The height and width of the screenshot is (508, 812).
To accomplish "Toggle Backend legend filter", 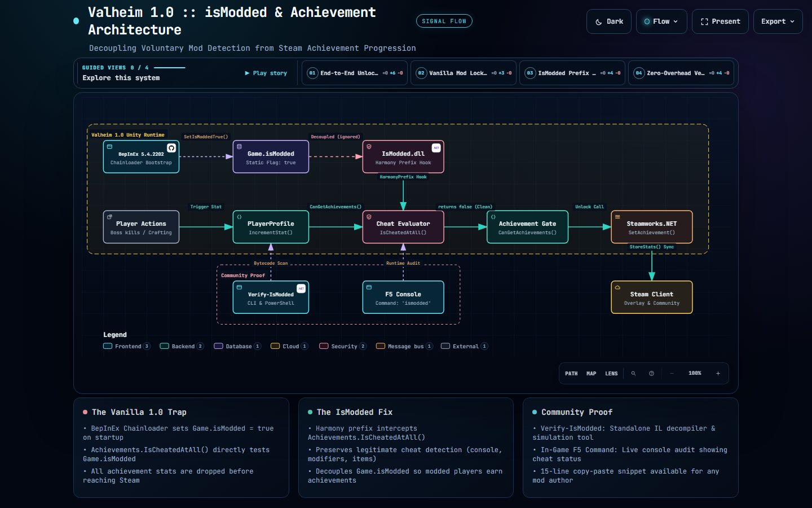I will [182, 347].
